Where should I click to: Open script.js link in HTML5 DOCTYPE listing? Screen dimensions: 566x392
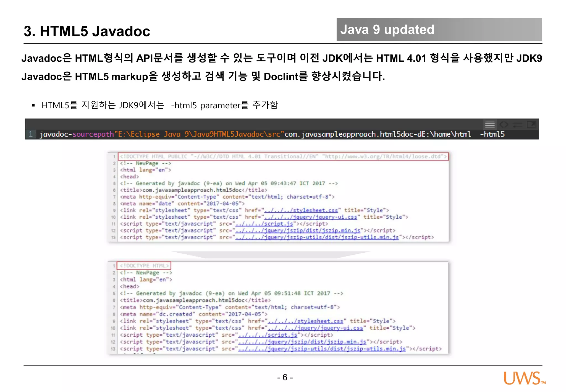pos(268,335)
